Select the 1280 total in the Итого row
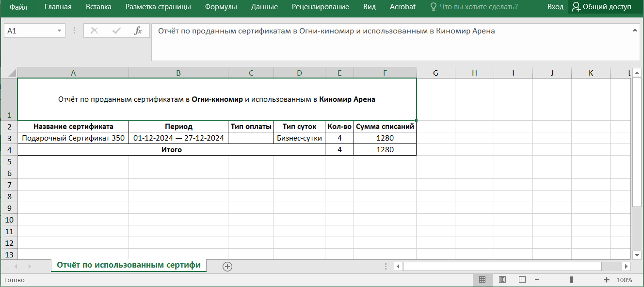 [385, 150]
